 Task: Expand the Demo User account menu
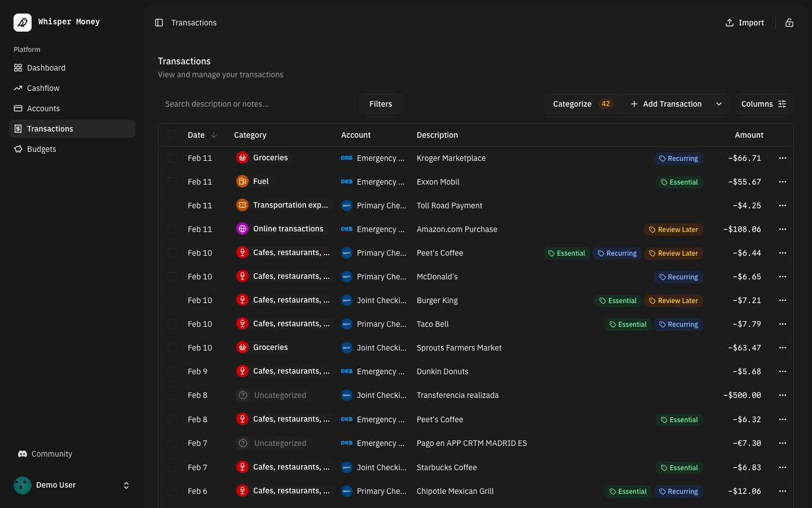tap(126, 485)
